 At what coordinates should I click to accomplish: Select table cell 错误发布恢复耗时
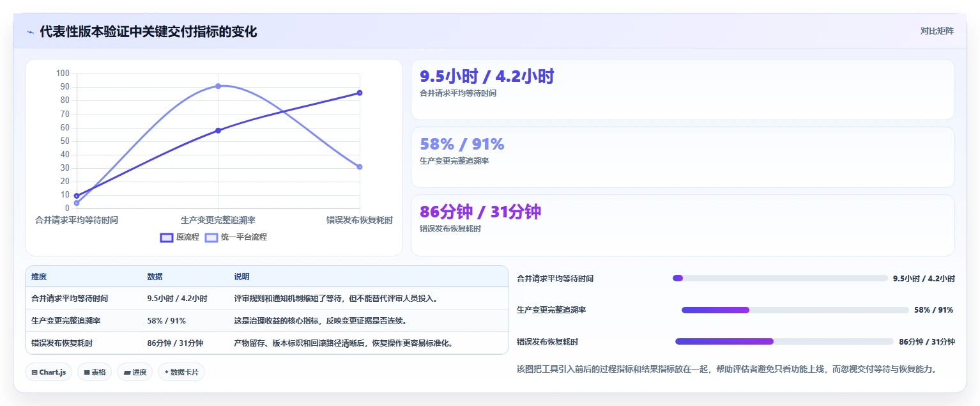(x=62, y=343)
